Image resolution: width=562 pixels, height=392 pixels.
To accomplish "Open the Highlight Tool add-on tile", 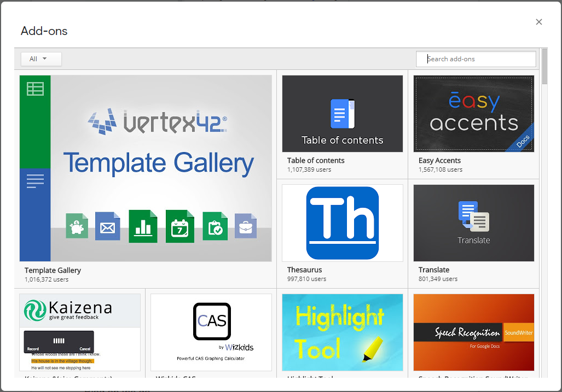I will pyautogui.click(x=343, y=332).
